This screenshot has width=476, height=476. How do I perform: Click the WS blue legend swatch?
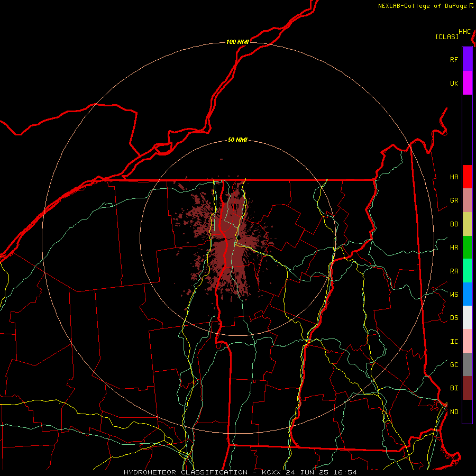click(x=467, y=294)
